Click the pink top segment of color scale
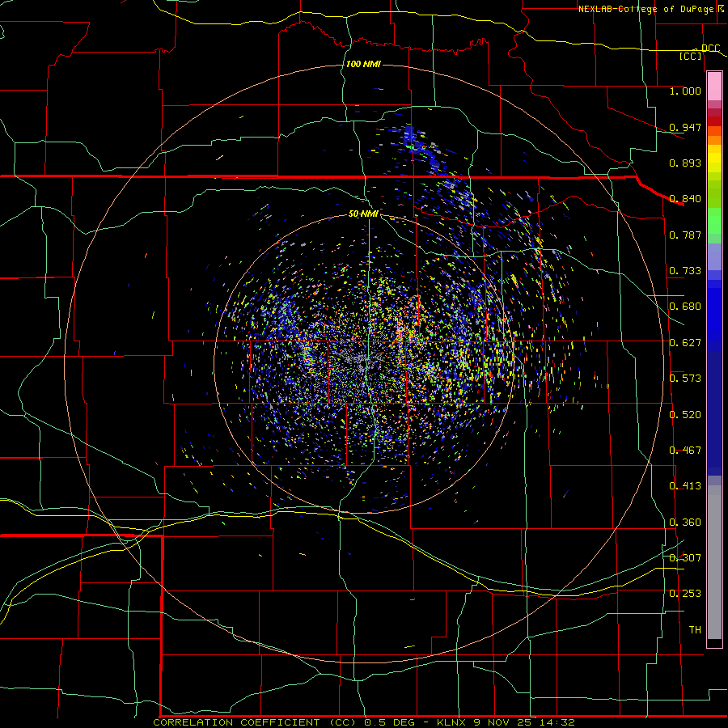This screenshot has height=728, width=728. pyautogui.click(x=714, y=86)
